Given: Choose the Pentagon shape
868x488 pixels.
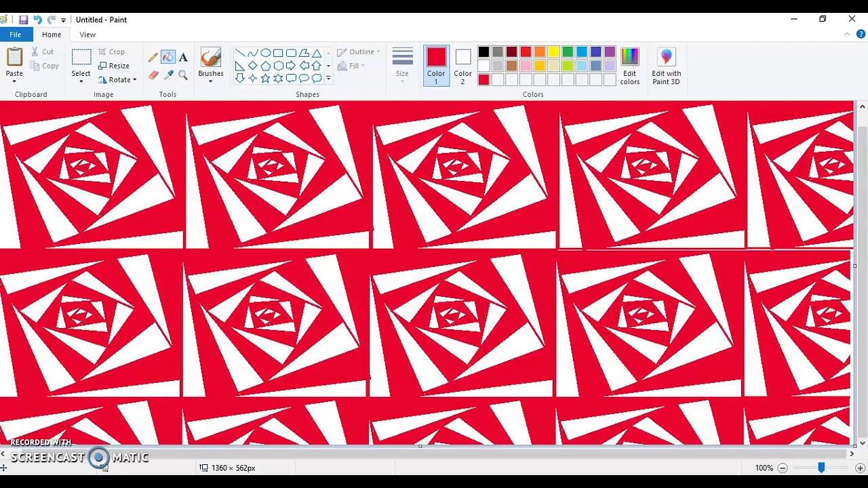Looking at the screenshot, I should point(265,66).
